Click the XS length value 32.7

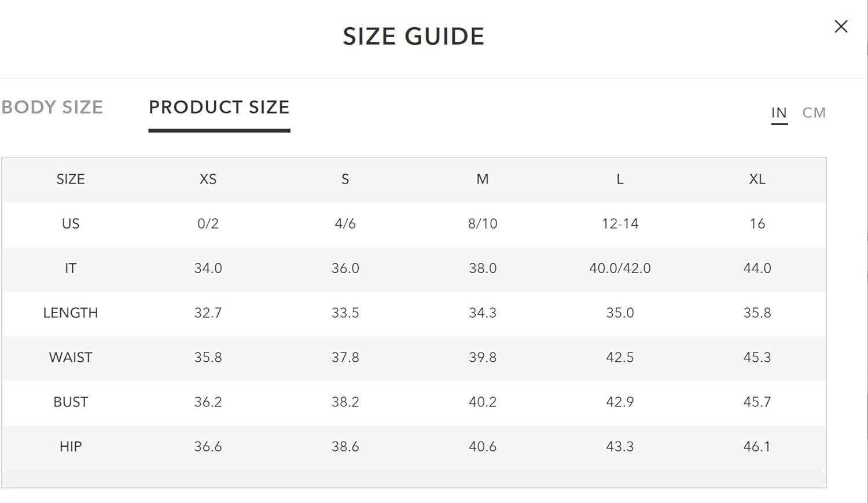208,313
